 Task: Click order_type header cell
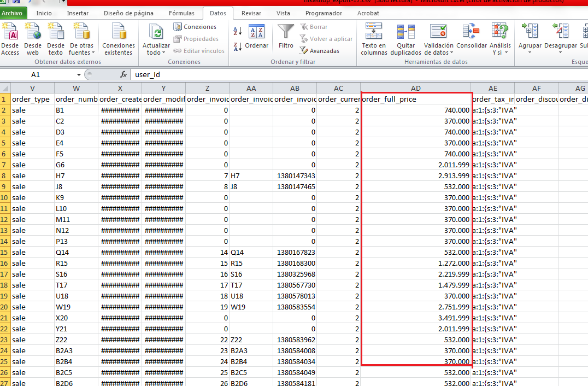point(32,100)
